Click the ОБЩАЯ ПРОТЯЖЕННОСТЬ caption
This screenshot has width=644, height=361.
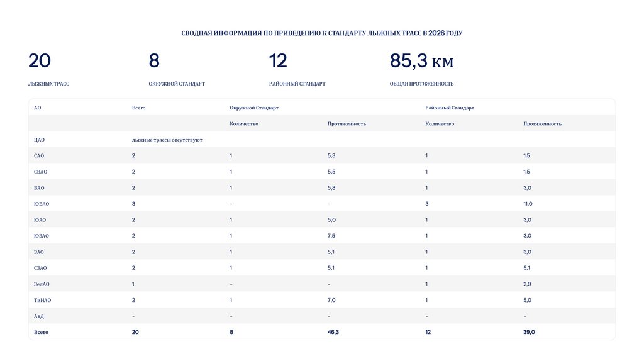[422, 84]
